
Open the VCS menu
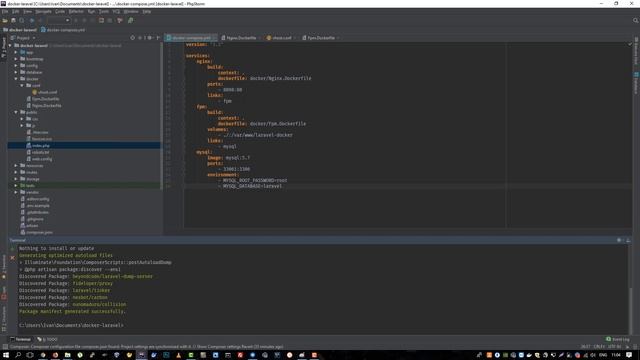pos(116,11)
